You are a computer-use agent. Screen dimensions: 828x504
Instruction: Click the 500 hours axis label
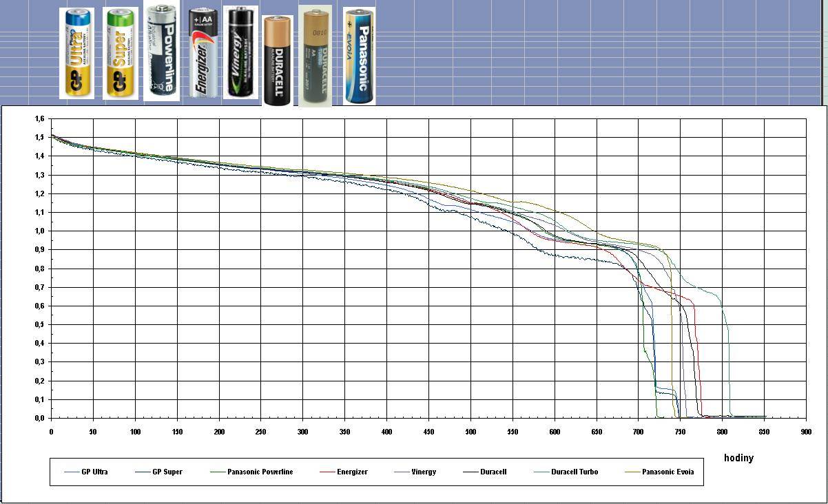(x=470, y=432)
